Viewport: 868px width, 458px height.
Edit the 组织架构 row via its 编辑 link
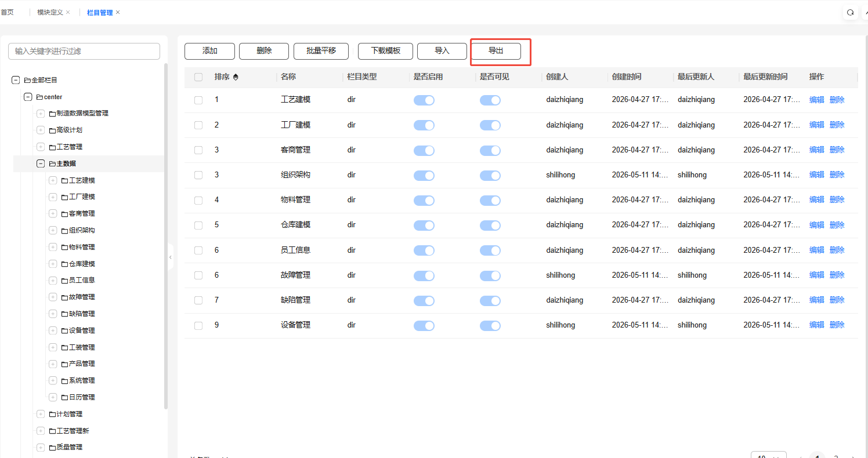817,175
